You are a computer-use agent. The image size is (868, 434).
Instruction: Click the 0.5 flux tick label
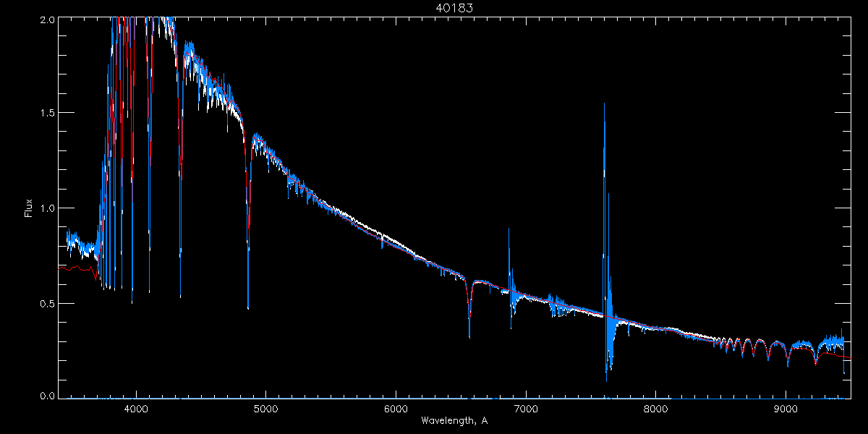tap(46, 303)
